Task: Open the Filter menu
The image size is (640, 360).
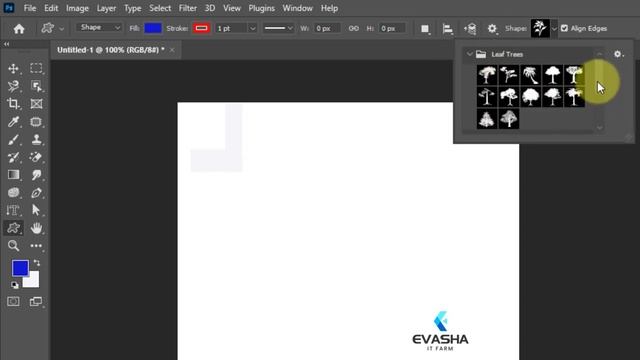Action: tap(188, 8)
